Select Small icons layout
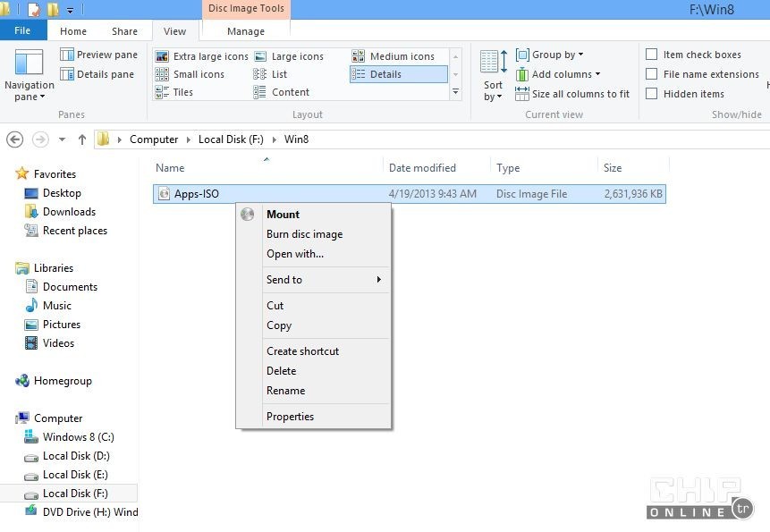 point(190,74)
